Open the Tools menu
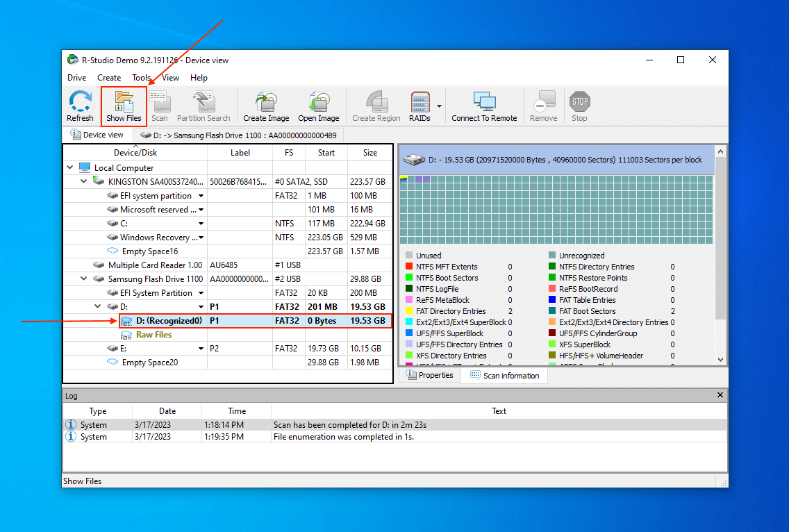Screen dimensions: 789x532 [142, 78]
